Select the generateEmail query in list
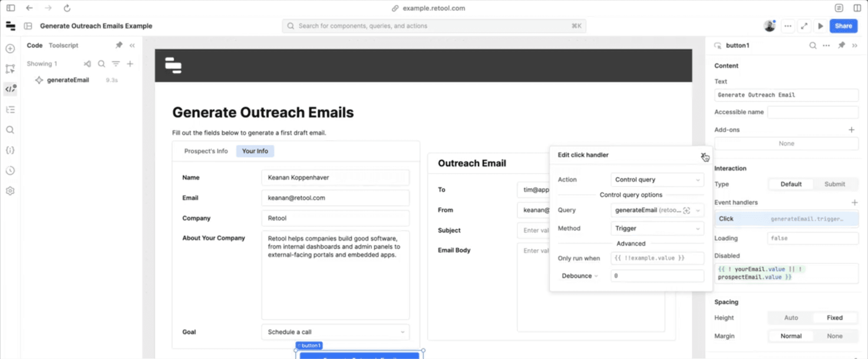Screen dimensions: 868x359 pyautogui.click(x=68, y=80)
